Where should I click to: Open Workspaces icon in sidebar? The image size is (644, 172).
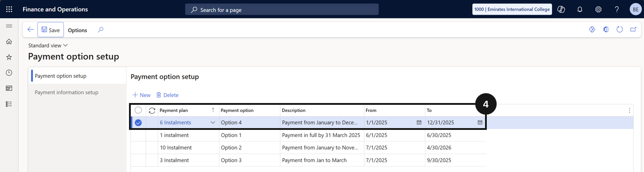[x=9, y=88]
